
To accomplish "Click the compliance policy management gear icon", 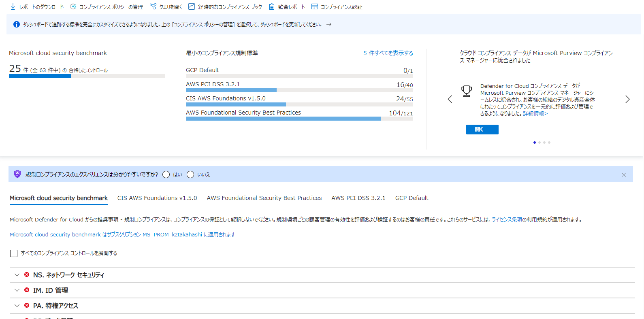I will coord(73,6).
